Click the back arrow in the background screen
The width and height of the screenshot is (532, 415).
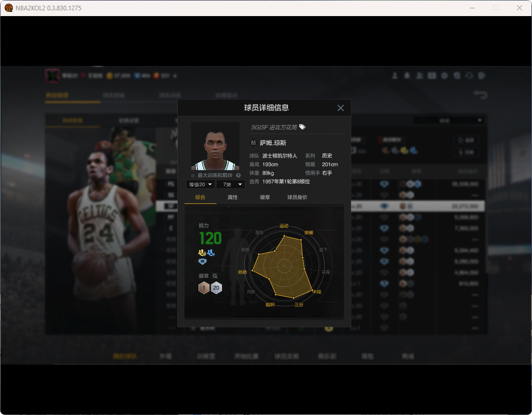[480, 95]
